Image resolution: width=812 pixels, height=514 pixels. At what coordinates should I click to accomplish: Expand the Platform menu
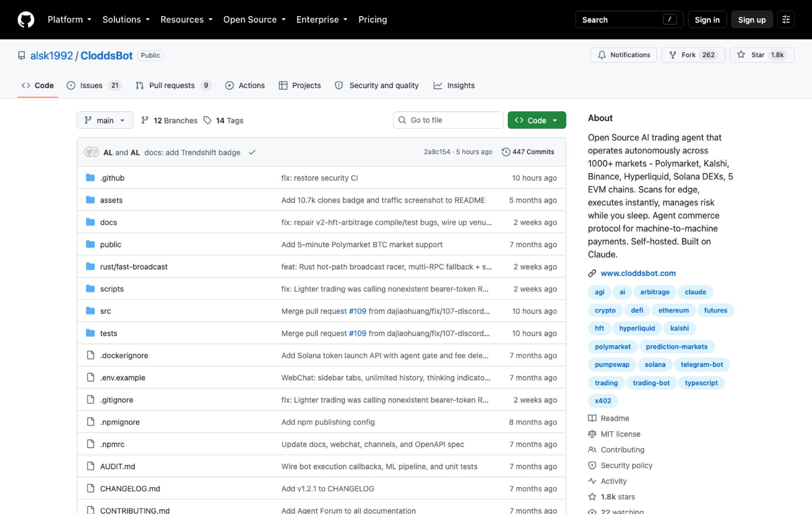click(x=69, y=19)
